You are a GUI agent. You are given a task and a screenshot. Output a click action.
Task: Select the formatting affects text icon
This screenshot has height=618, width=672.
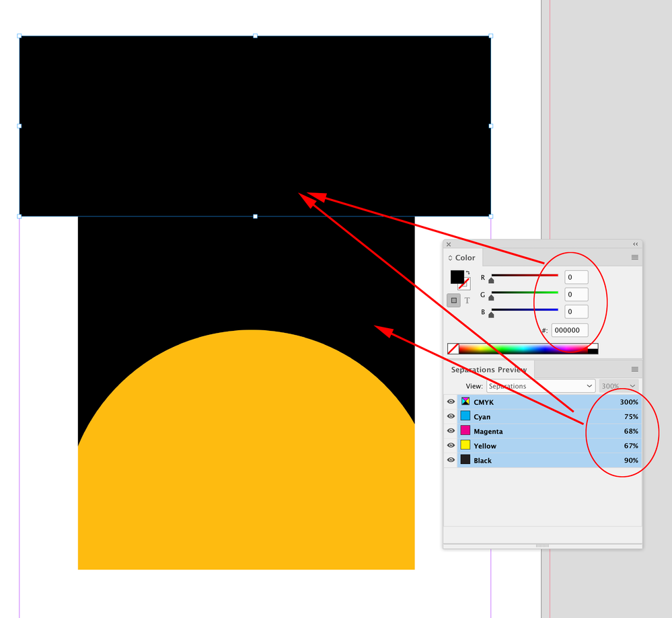point(467,299)
